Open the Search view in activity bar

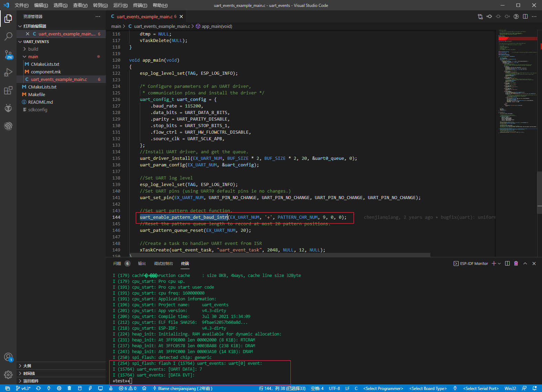8,36
